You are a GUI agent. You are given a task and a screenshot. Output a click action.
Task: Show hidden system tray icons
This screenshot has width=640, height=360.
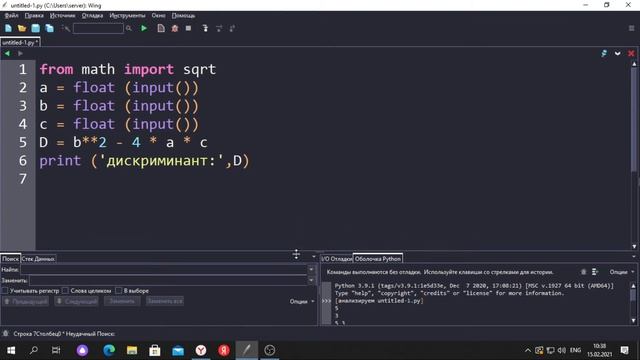pyautogui.click(x=528, y=350)
